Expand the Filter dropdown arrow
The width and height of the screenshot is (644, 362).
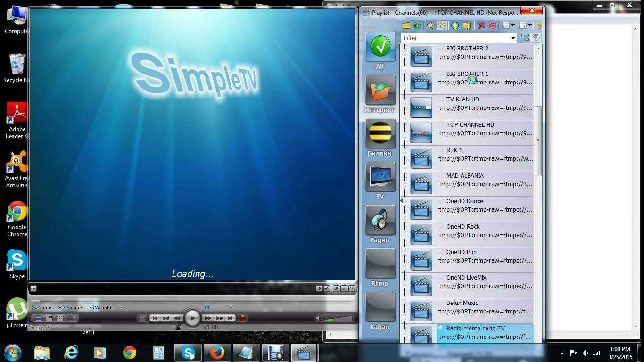[513, 38]
